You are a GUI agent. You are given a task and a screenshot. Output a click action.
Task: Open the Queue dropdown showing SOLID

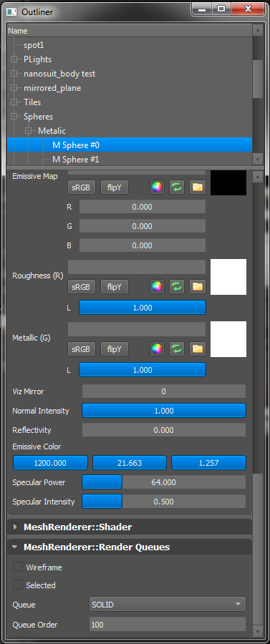click(168, 605)
